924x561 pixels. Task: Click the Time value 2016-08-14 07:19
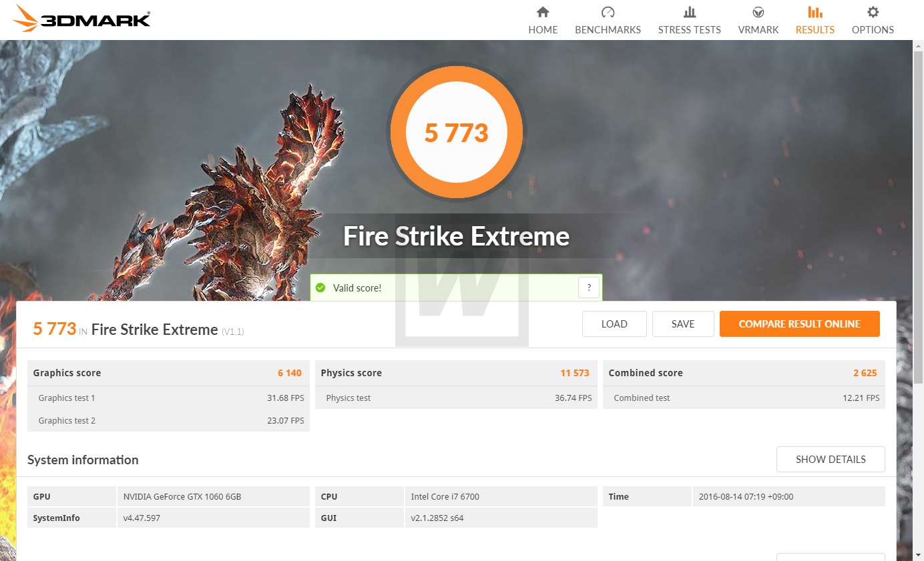pyautogui.click(x=746, y=496)
